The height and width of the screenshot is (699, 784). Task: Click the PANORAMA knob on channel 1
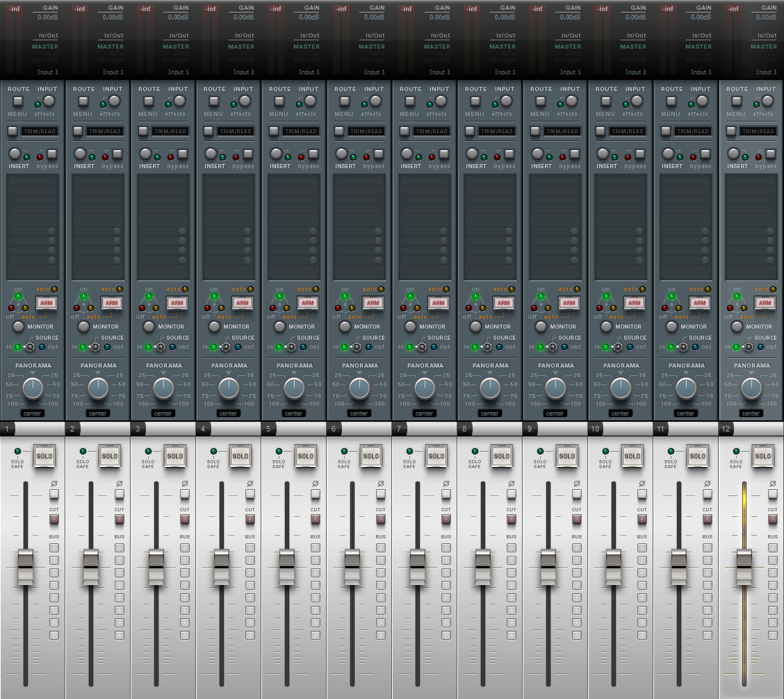pyautogui.click(x=33, y=388)
